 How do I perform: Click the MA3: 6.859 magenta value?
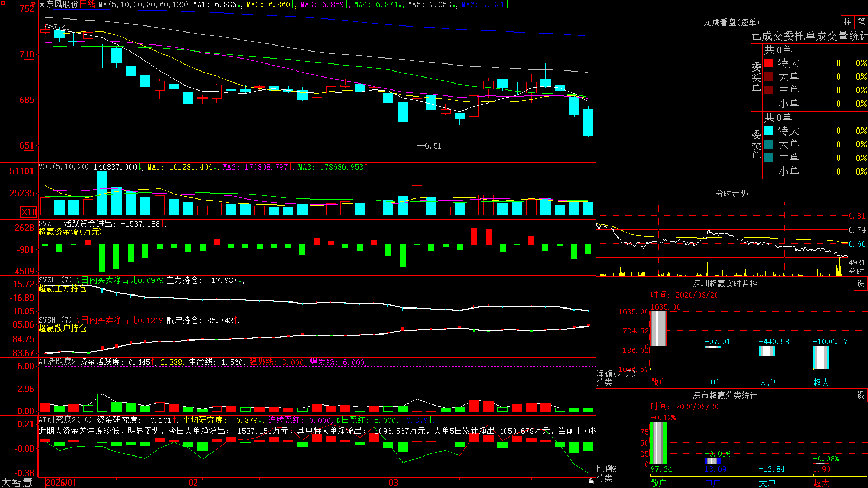point(324,4)
